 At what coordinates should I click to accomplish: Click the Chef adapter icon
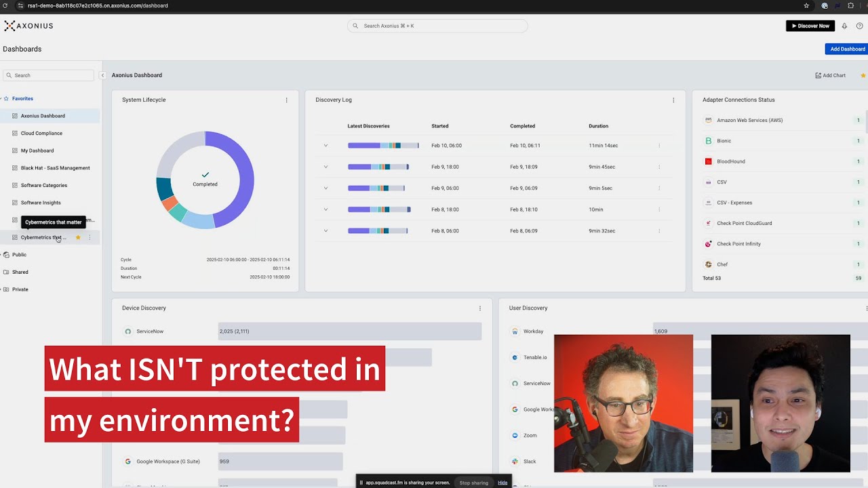point(709,264)
